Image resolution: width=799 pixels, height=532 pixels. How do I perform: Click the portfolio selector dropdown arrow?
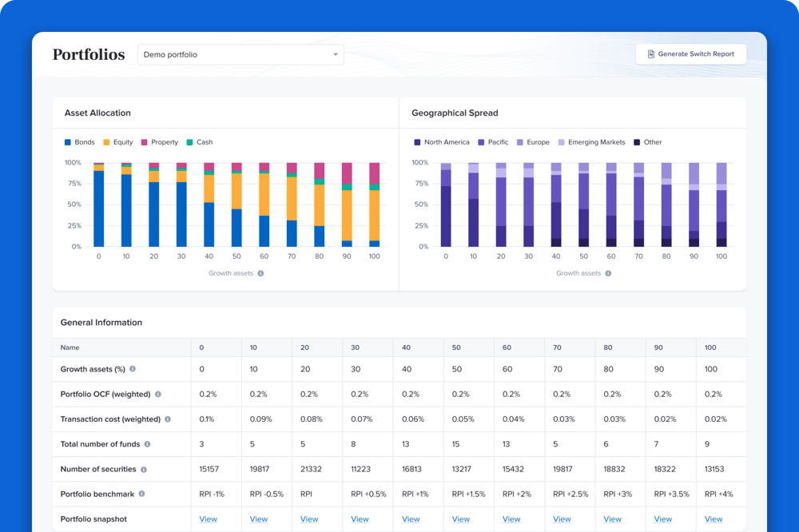click(336, 54)
